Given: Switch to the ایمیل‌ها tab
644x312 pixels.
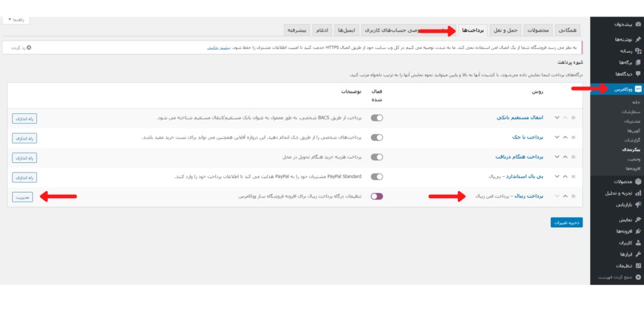Looking at the screenshot, I should pos(347,30).
